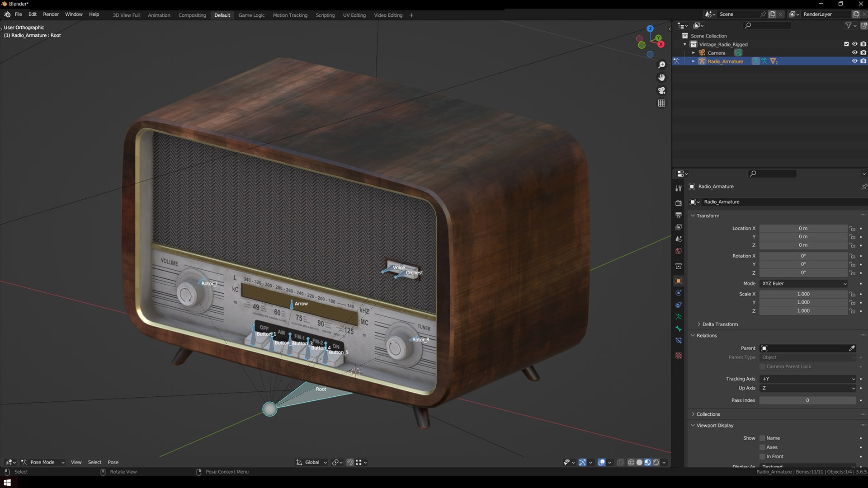Toggle Camera visibility eye in outliner
868x488 pixels.
pos(854,52)
